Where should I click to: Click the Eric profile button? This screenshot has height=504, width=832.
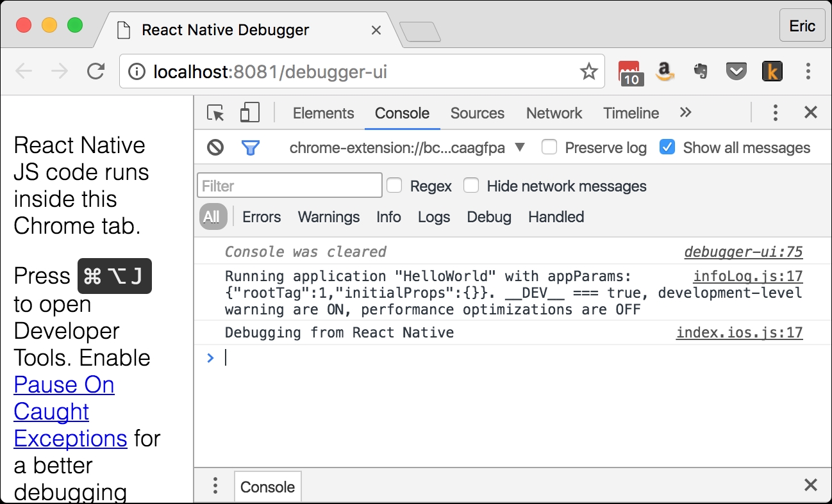(802, 26)
